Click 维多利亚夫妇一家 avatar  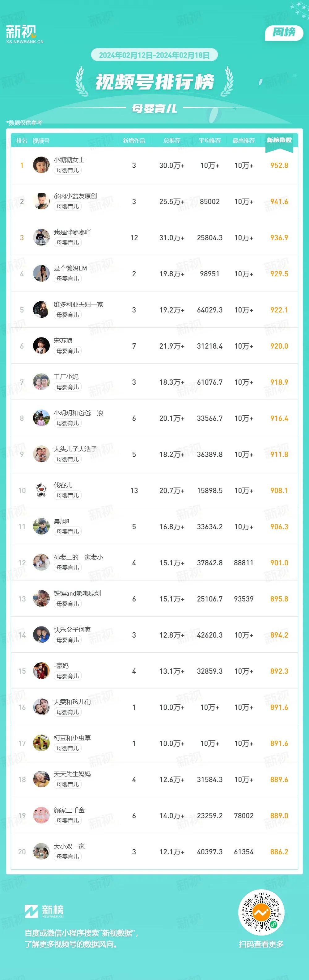coord(41,309)
